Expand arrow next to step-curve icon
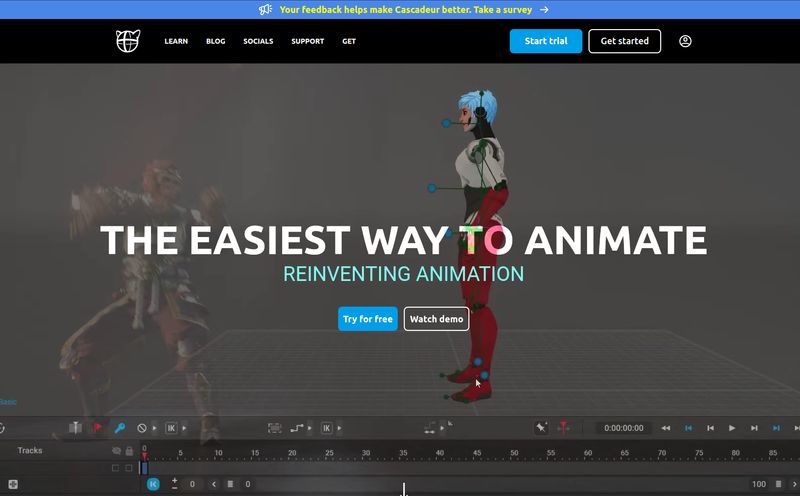This screenshot has height=496, width=800. [310, 428]
